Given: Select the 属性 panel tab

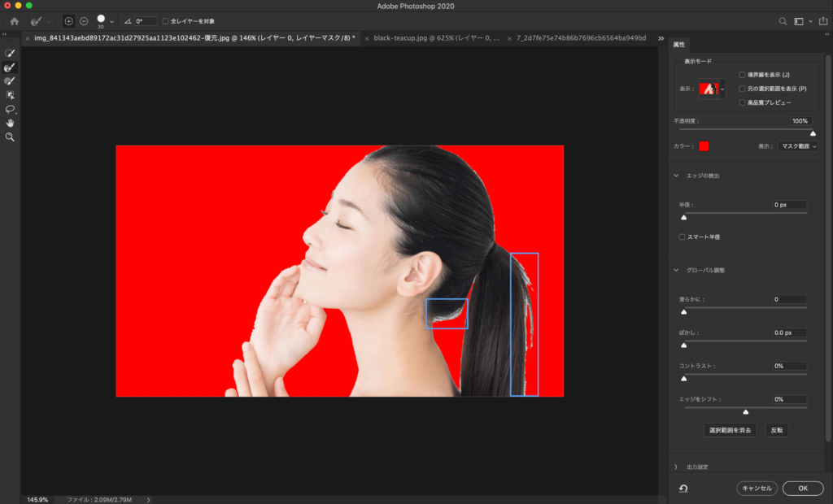Looking at the screenshot, I should [679, 45].
